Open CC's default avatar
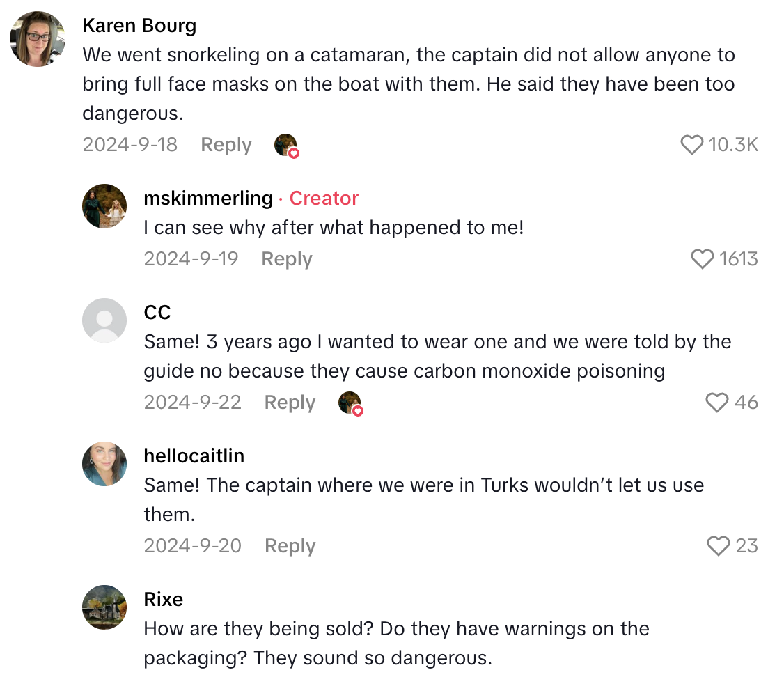The height and width of the screenshot is (677, 784). click(x=104, y=320)
